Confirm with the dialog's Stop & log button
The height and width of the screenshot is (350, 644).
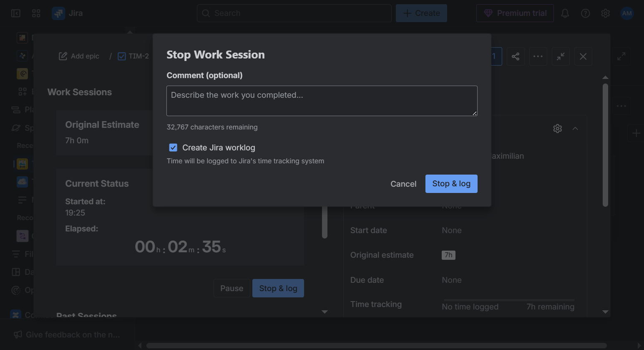(451, 184)
